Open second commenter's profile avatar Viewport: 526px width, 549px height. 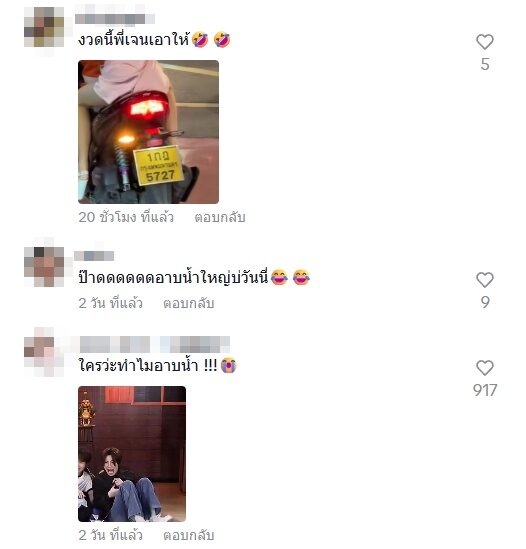pyautogui.click(x=44, y=267)
